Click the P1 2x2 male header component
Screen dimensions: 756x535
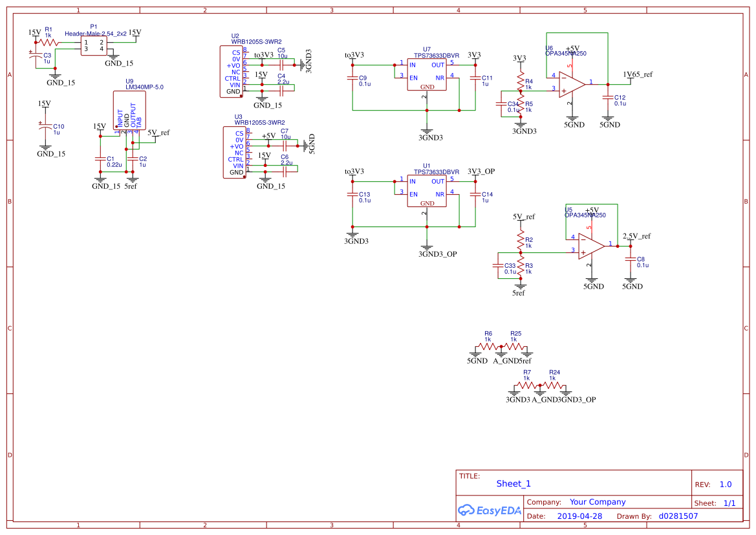point(94,45)
